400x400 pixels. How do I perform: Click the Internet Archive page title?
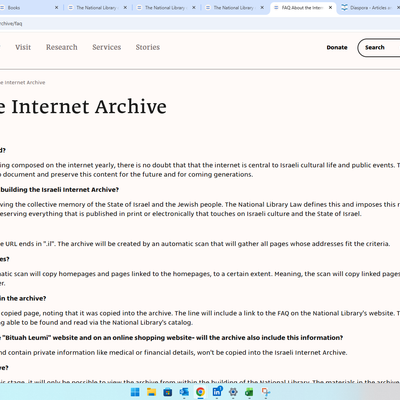point(83,107)
